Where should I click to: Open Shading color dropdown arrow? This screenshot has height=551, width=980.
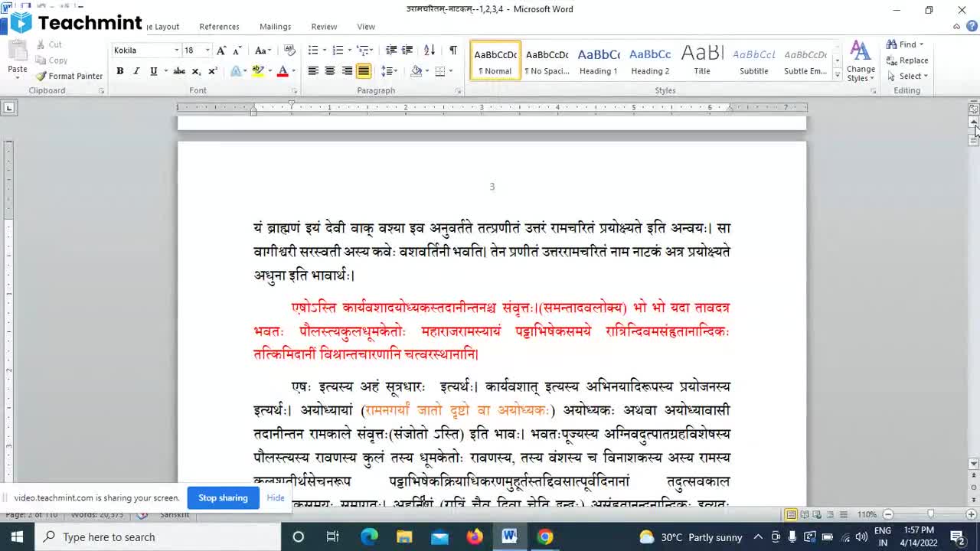pyautogui.click(x=428, y=71)
